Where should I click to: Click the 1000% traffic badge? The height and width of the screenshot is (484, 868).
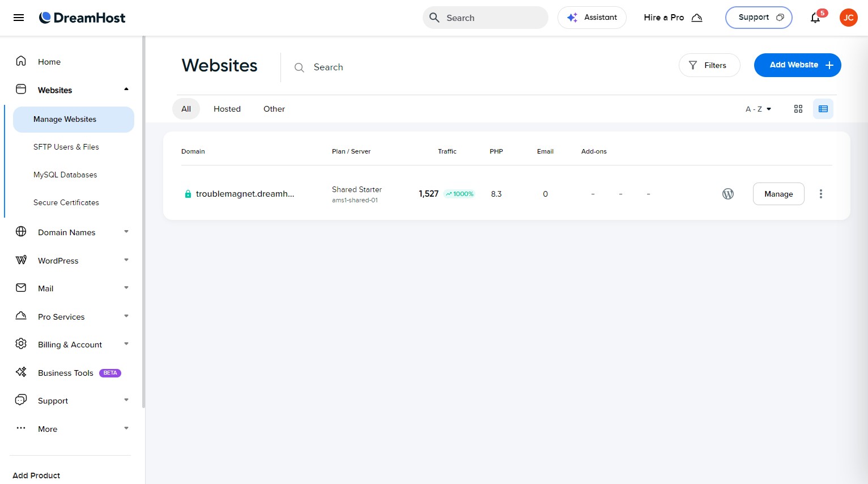pos(459,194)
